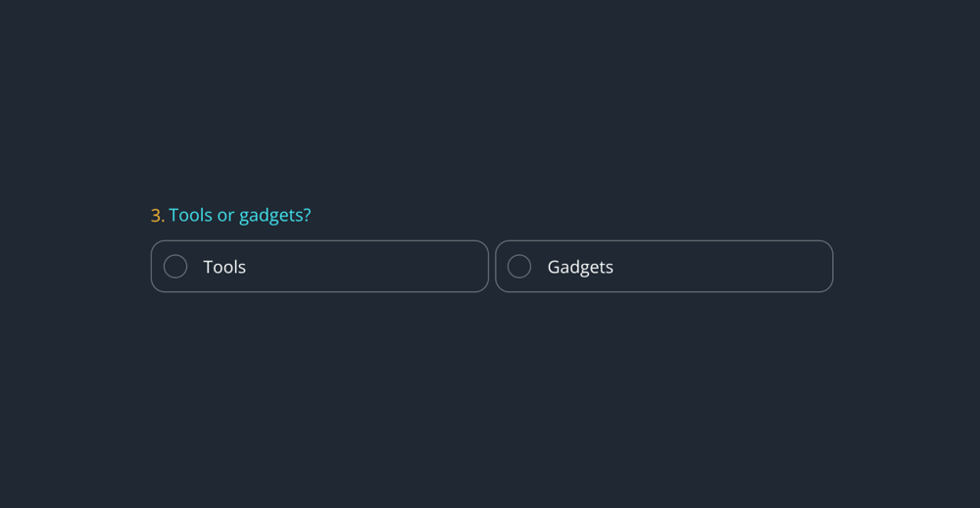Tick the empty circle beside Gadgets
Image resolution: width=980 pixels, height=508 pixels.
click(x=519, y=267)
